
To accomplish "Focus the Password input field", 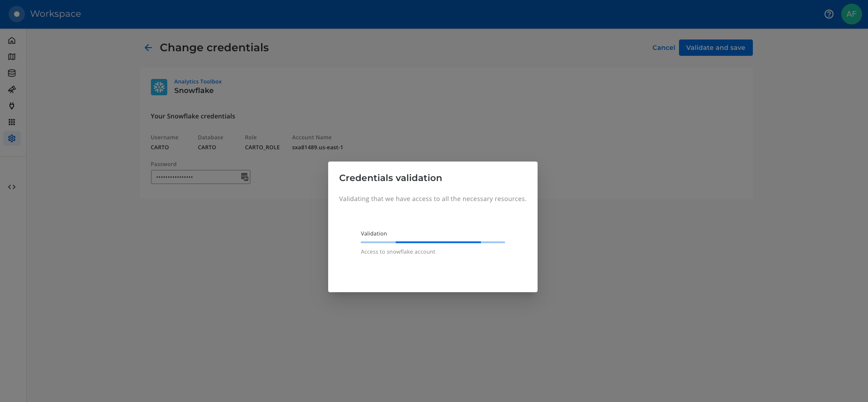I will (195, 177).
